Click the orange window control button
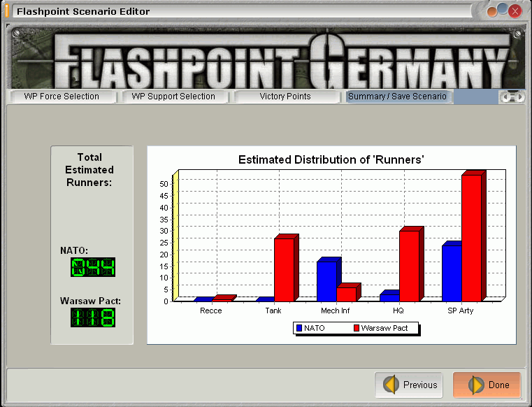The image size is (532, 407). click(x=491, y=12)
